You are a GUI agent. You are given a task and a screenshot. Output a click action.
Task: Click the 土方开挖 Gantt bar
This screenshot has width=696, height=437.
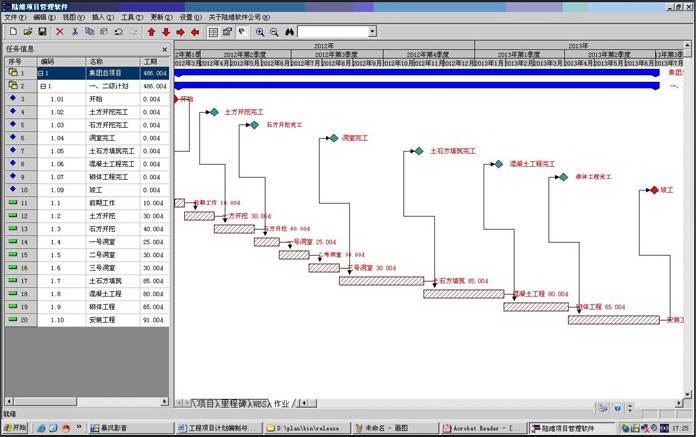coord(199,216)
